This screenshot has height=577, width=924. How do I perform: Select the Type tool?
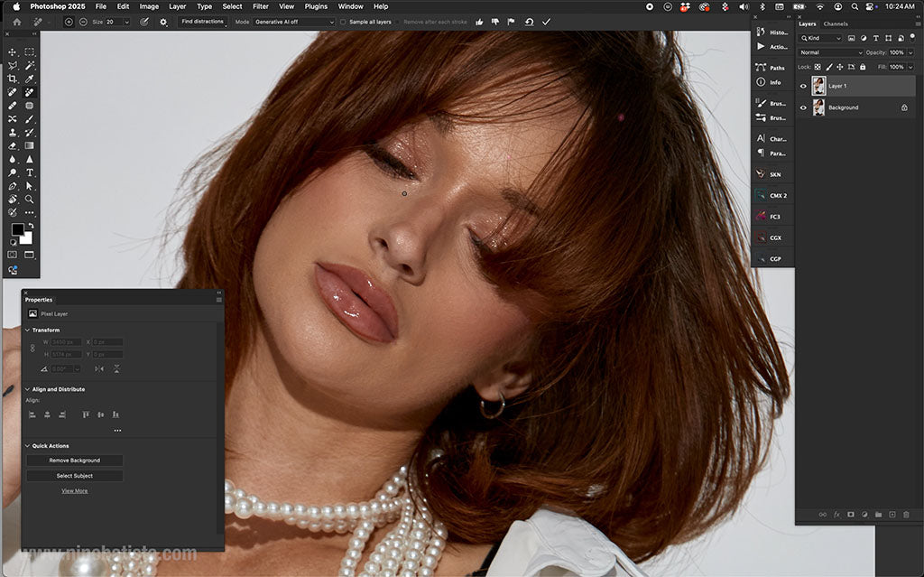(30, 172)
